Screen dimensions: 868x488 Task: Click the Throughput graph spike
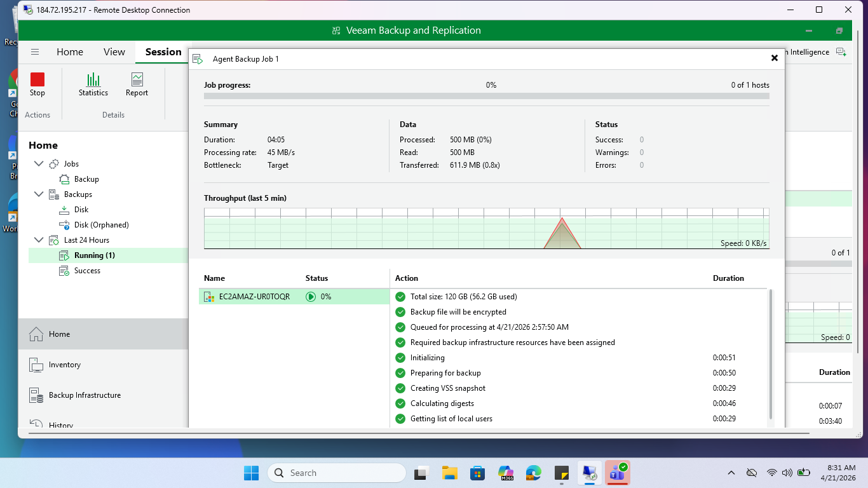[x=562, y=233]
